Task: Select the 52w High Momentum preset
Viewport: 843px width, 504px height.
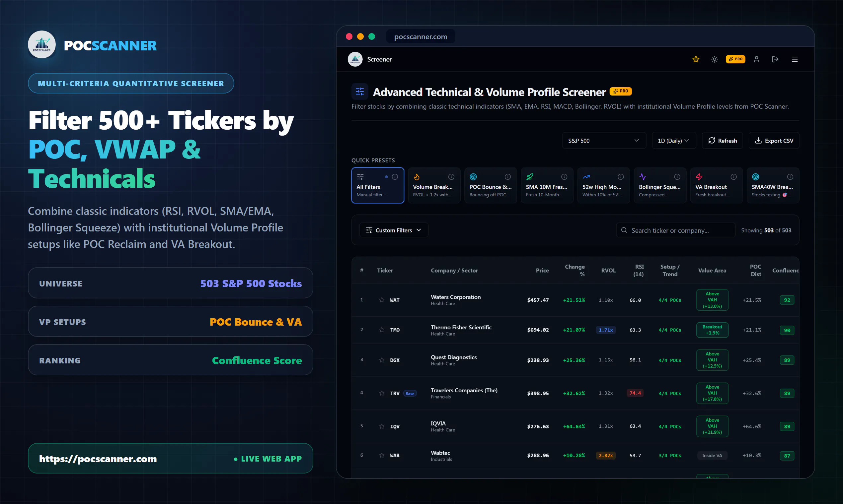Action: click(x=603, y=185)
